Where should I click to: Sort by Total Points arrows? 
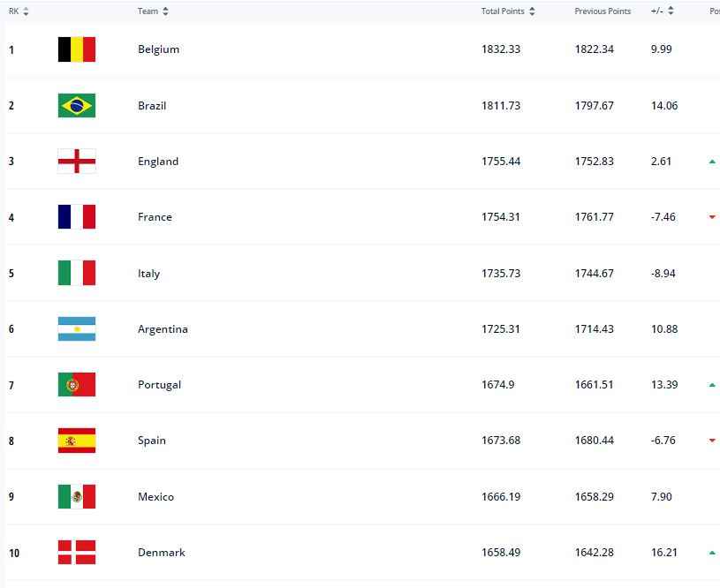[532, 11]
